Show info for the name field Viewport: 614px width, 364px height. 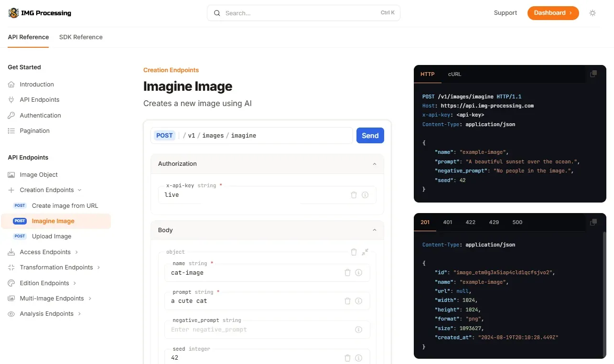(358, 273)
